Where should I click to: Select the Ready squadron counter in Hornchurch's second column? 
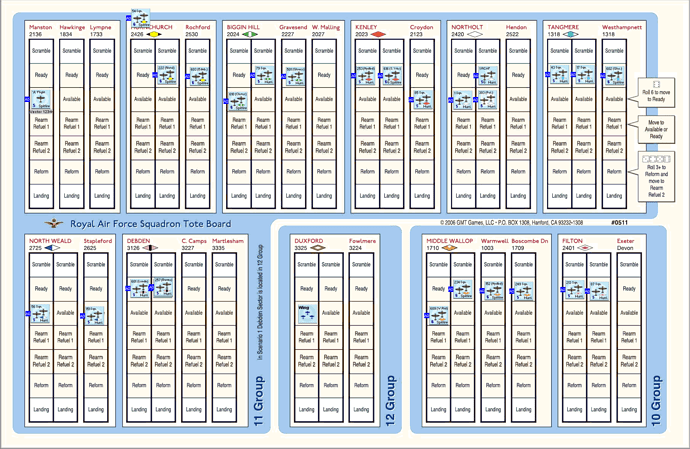point(167,75)
